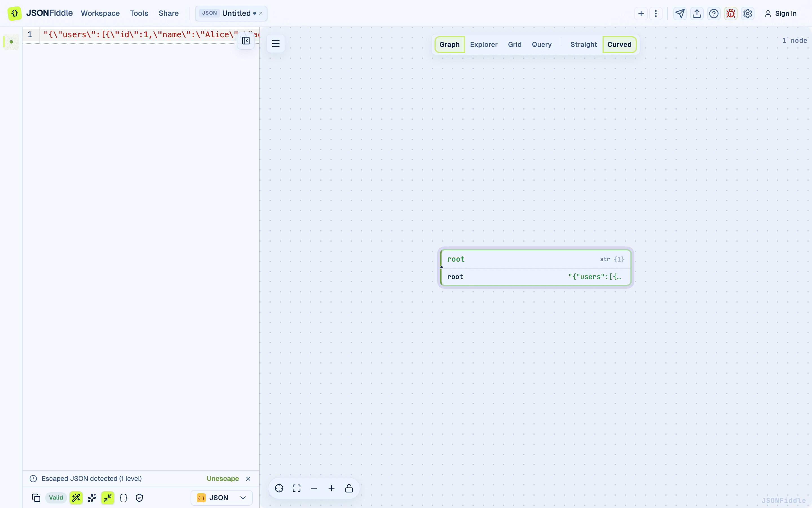Select Straight edge style
Image resolution: width=812 pixels, height=508 pixels.
(584, 44)
